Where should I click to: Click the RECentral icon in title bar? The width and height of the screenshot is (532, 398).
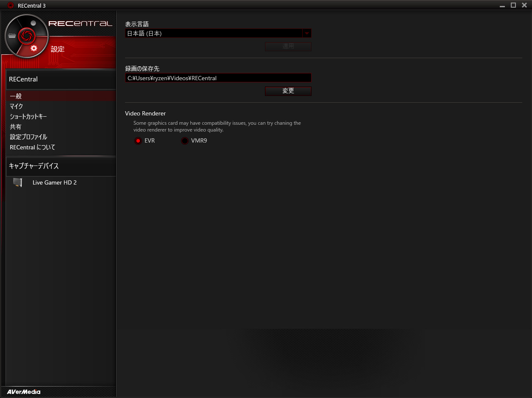click(x=11, y=5)
